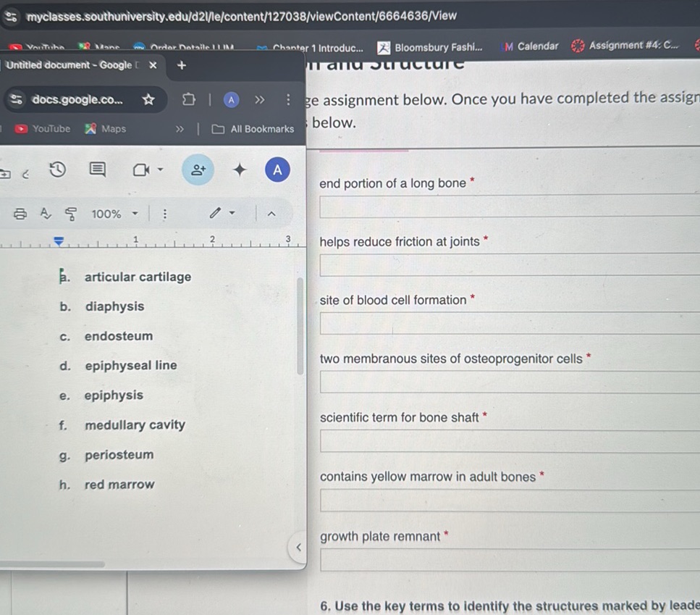The height and width of the screenshot is (615, 700).
Task: Run spelling and grammar check
Action: [x=46, y=214]
